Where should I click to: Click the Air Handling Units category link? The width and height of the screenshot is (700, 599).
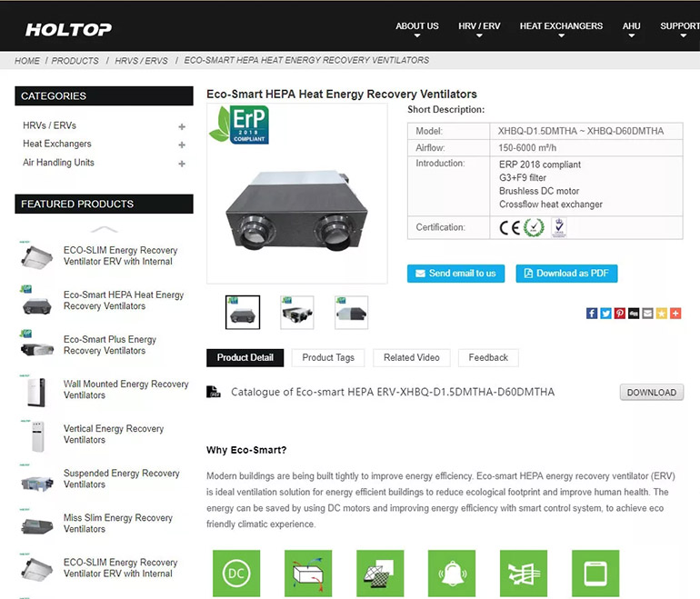click(x=58, y=163)
